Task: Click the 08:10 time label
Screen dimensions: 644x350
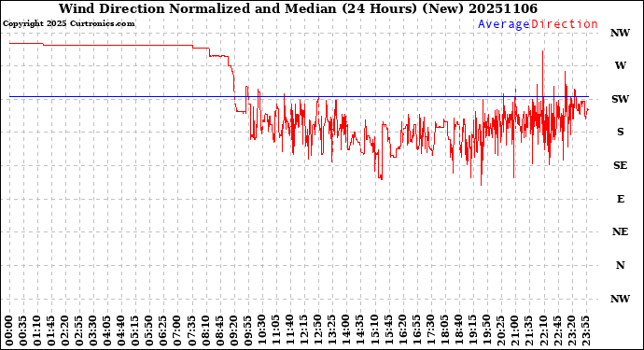Action: pos(205,331)
